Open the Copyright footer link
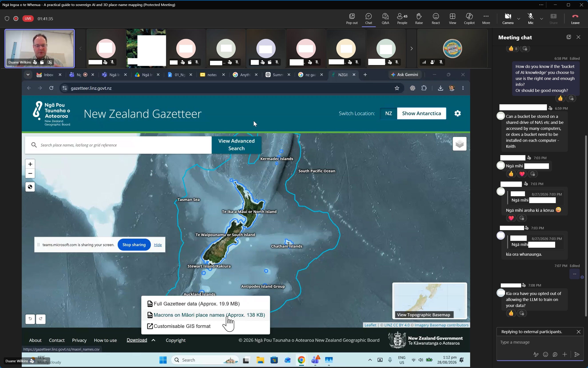This screenshot has height=368, width=588. [176, 340]
